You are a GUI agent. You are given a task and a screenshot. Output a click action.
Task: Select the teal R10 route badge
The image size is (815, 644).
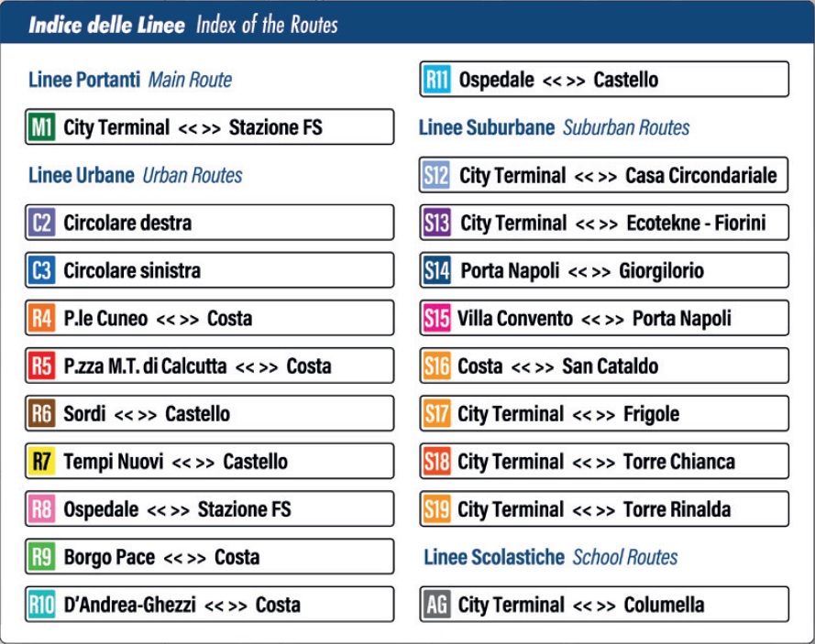(x=42, y=605)
